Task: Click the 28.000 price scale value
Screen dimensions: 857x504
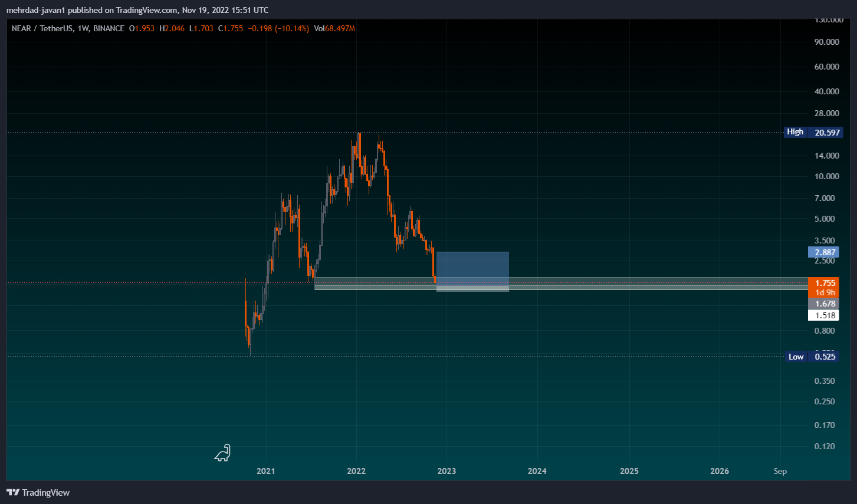Action: pos(827,113)
